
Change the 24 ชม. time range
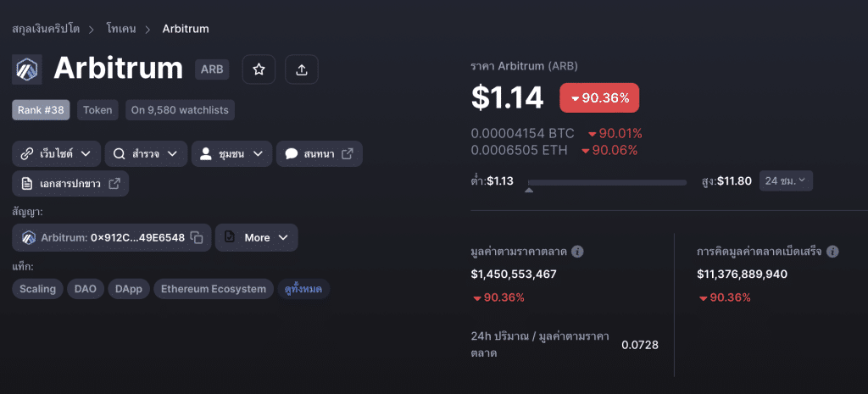click(x=786, y=180)
